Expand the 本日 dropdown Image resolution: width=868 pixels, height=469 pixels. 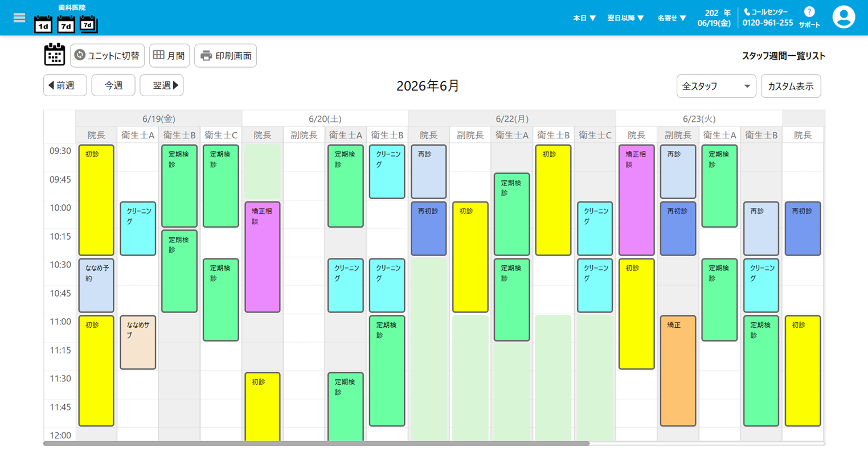coord(584,18)
